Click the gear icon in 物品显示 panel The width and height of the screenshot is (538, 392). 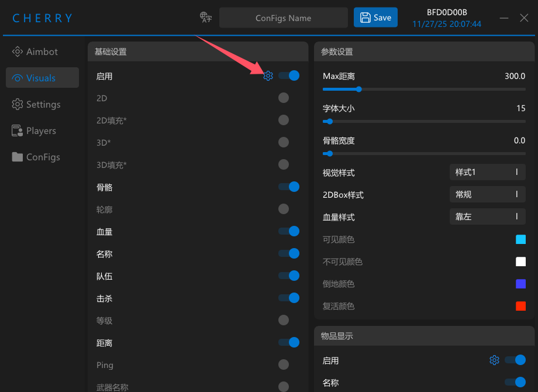tap(494, 360)
